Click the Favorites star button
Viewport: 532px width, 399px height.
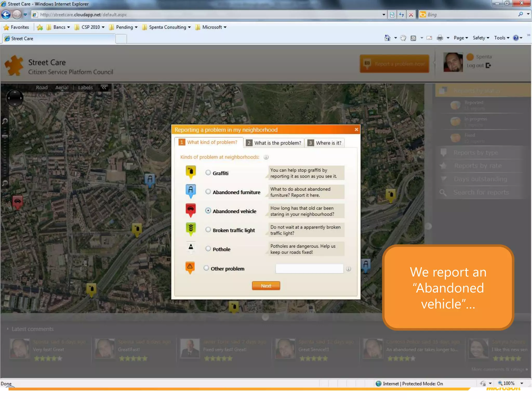point(16,27)
